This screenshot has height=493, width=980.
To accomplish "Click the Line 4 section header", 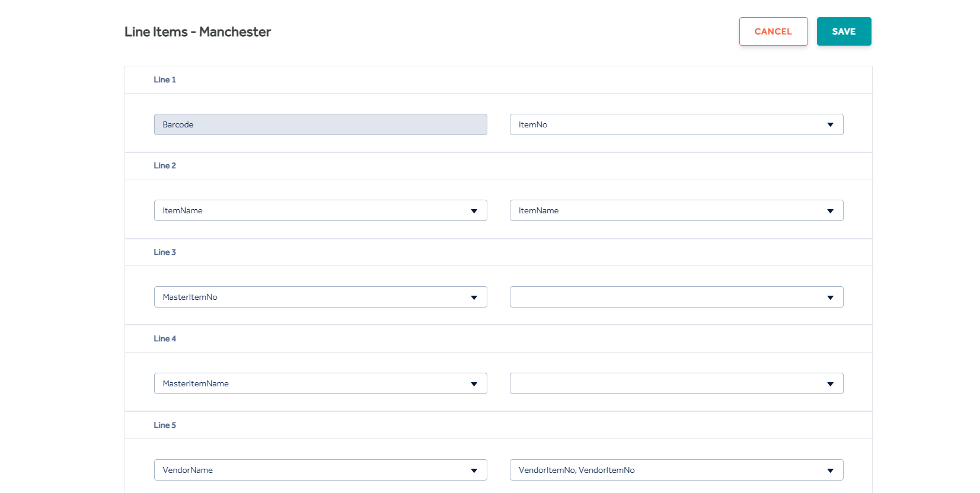I will (x=498, y=339).
